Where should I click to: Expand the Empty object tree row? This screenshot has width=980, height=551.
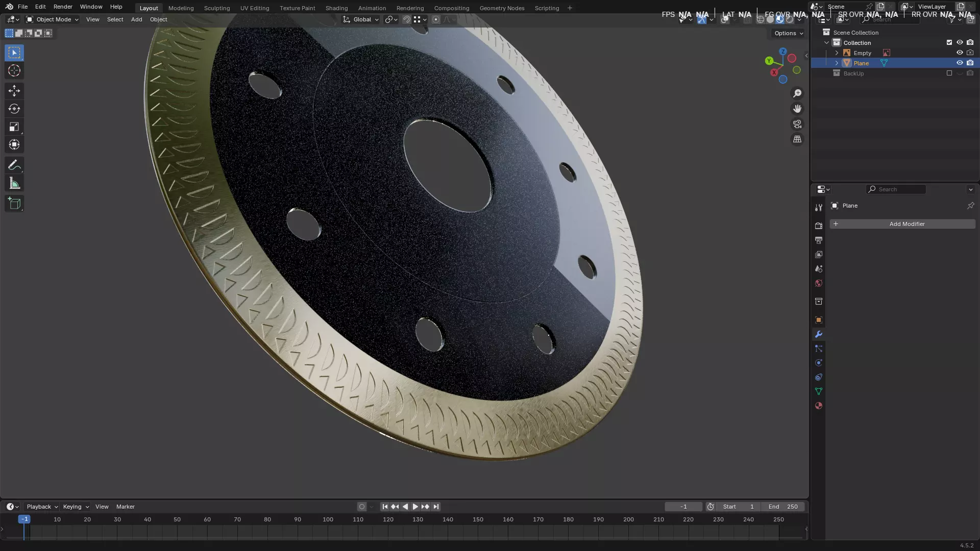pos(837,53)
